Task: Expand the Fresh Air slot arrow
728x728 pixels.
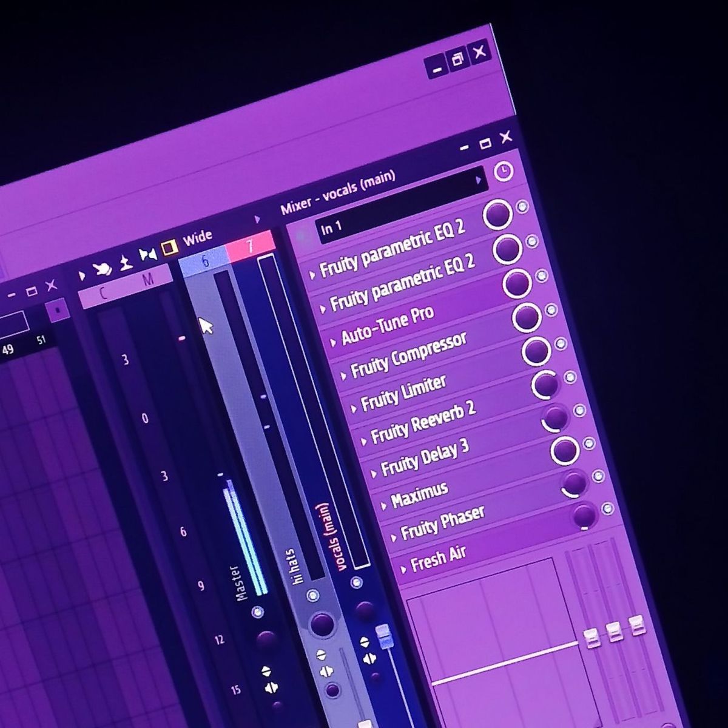Action: pos(404,570)
